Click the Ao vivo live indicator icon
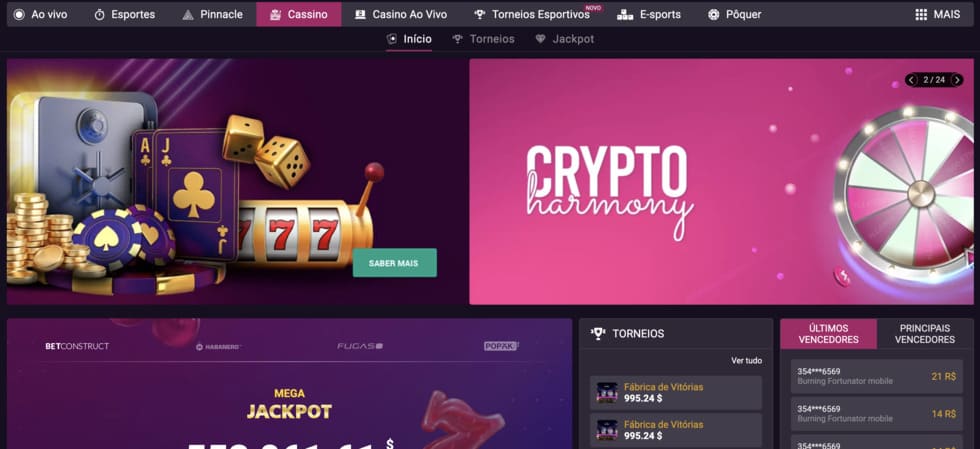This screenshot has height=449, width=980. [x=19, y=14]
